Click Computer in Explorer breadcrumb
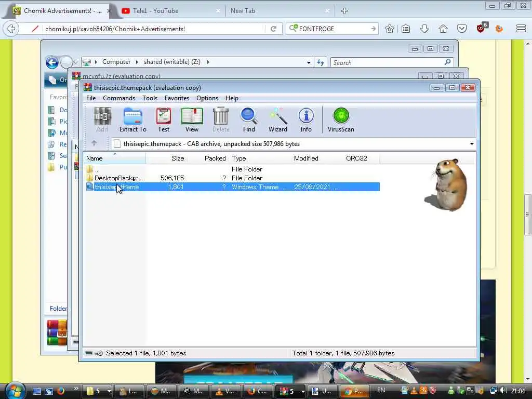This screenshot has width=532, height=399. click(x=116, y=62)
